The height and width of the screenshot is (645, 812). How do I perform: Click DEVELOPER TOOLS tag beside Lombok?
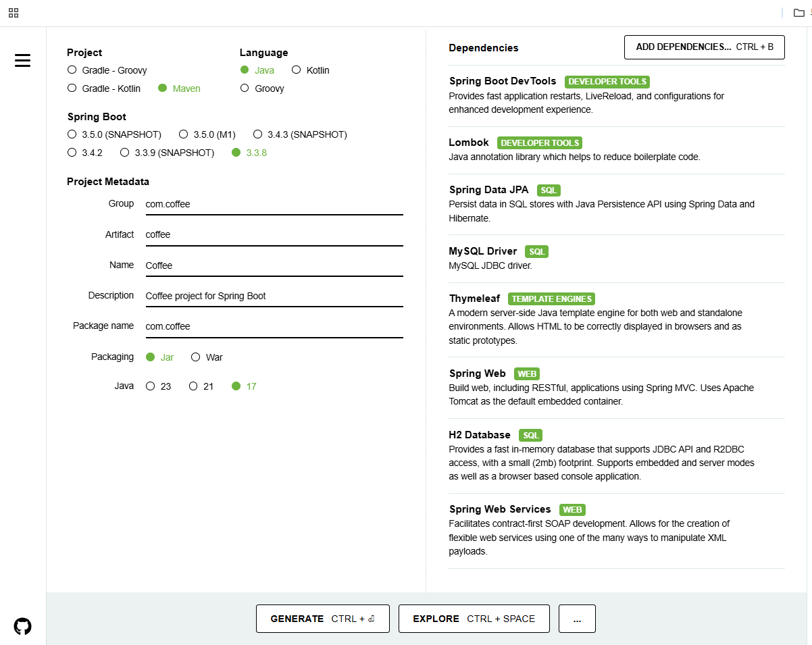coord(540,143)
